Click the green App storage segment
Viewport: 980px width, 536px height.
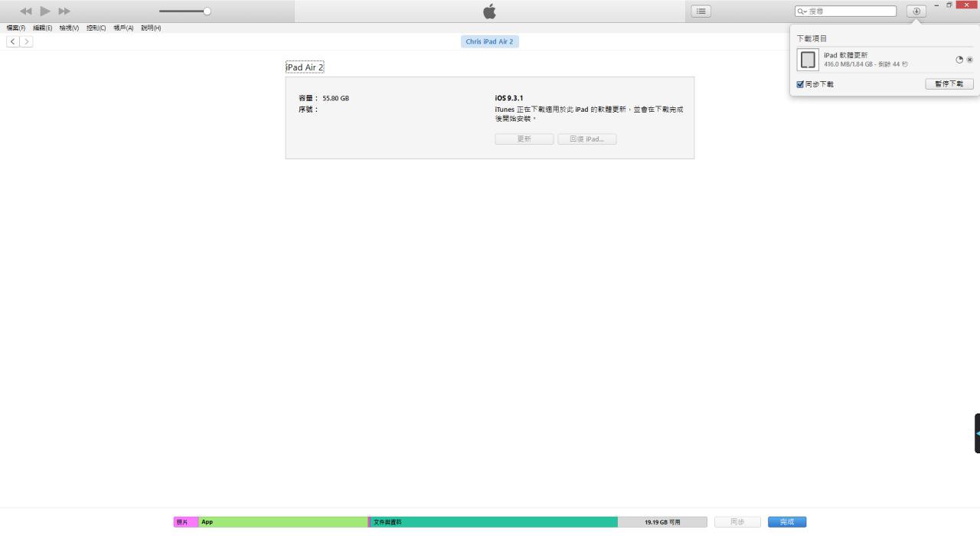[x=283, y=521]
